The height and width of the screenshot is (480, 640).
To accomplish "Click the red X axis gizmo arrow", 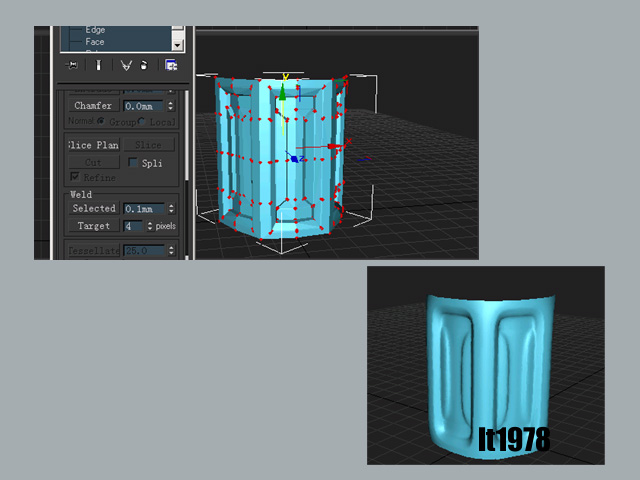I will [x=334, y=146].
